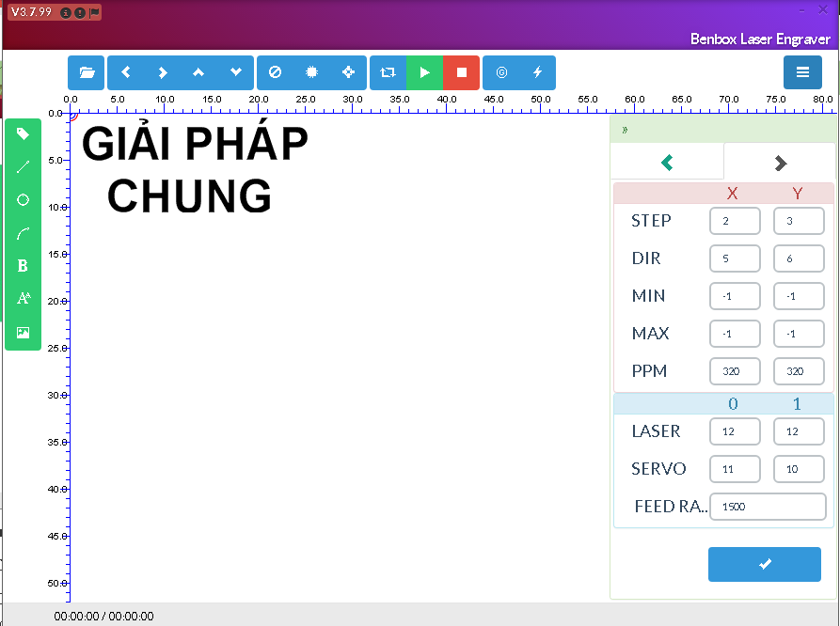The width and height of the screenshot is (840, 626).
Task: Open the hamburger menu button
Action: (802, 72)
